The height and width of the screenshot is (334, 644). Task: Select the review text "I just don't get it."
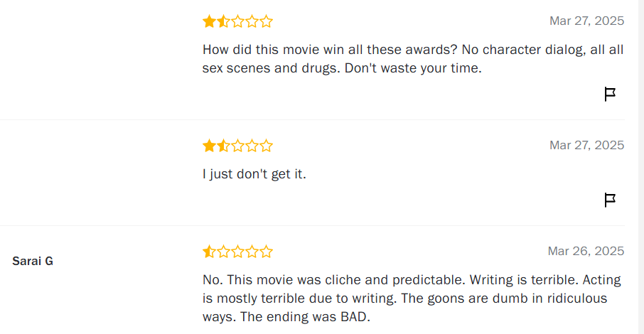(254, 173)
